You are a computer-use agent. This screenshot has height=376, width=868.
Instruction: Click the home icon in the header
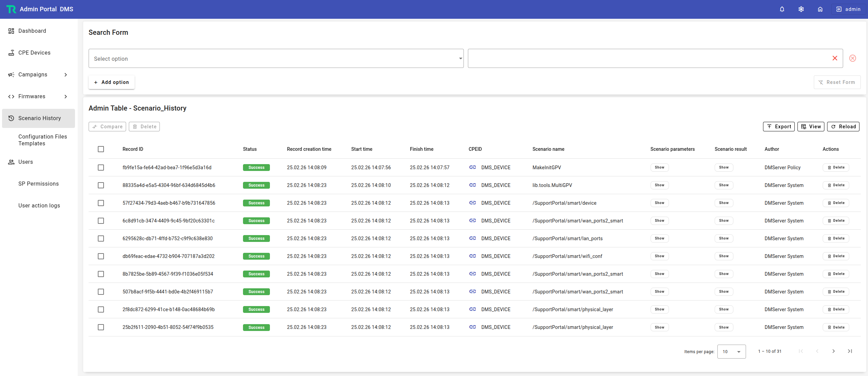click(x=820, y=9)
